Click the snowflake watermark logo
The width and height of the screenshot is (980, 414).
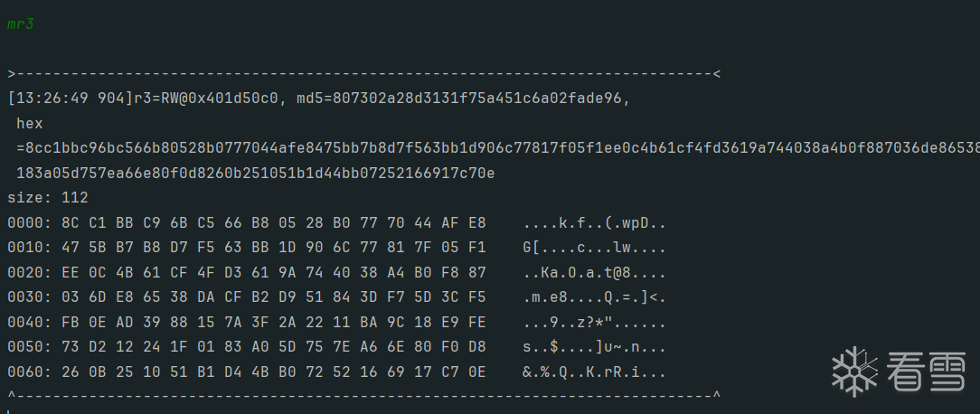click(853, 371)
